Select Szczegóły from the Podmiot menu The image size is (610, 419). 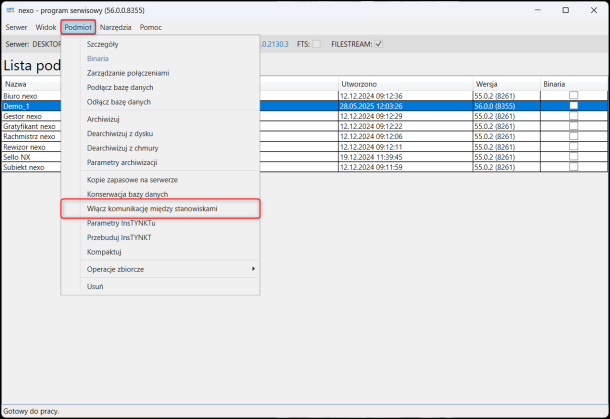[160, 44]
